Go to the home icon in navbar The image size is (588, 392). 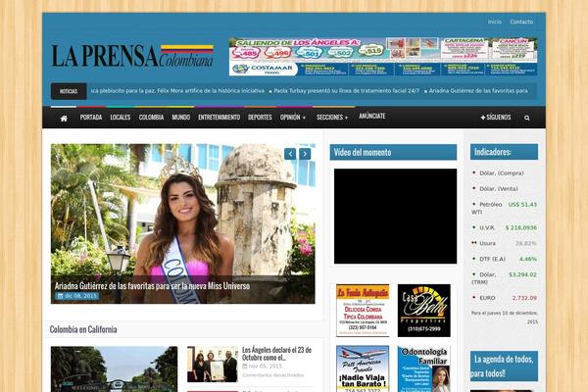click(x=64, y=119)
